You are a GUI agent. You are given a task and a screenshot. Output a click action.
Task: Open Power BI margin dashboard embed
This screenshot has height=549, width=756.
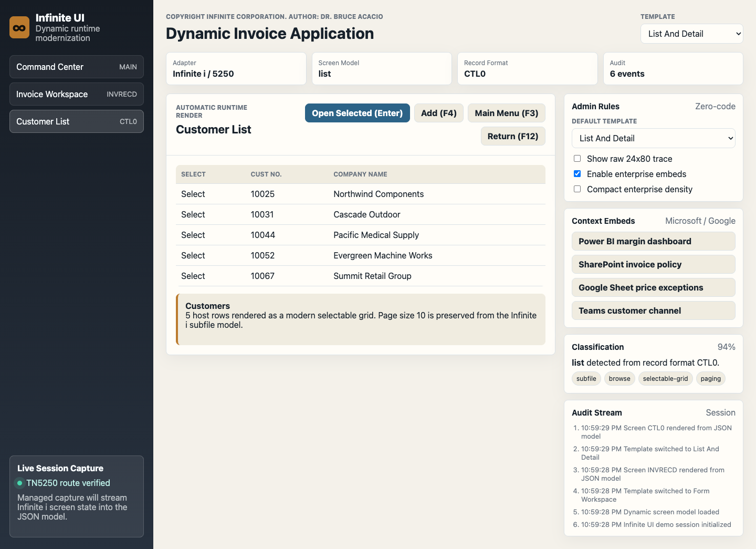[x=653, y=241]
